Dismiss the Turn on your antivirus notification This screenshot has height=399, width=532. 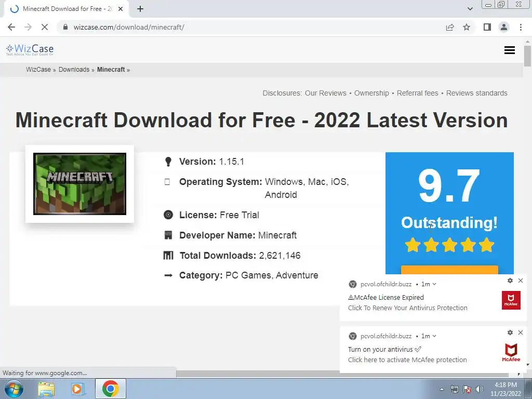(521, 332)
